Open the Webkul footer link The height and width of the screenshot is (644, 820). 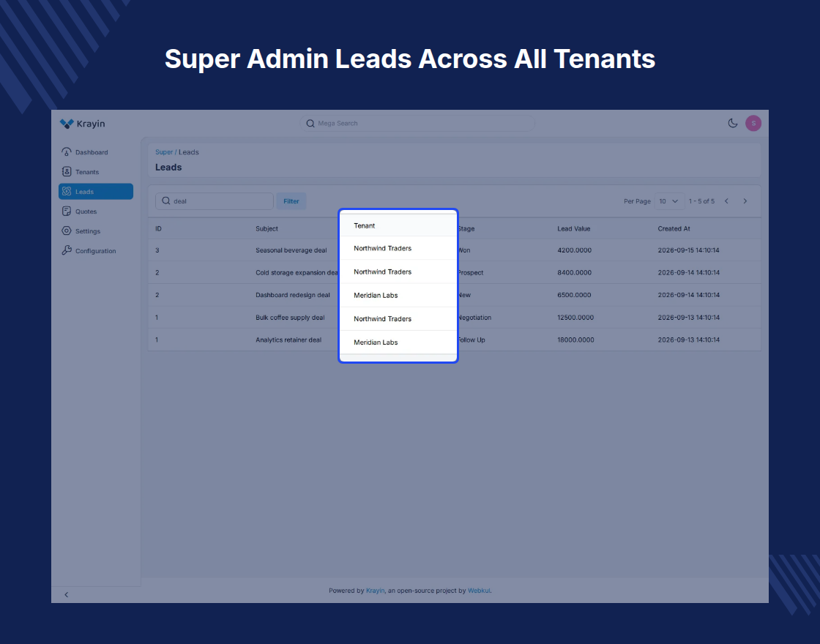[479, 591]
